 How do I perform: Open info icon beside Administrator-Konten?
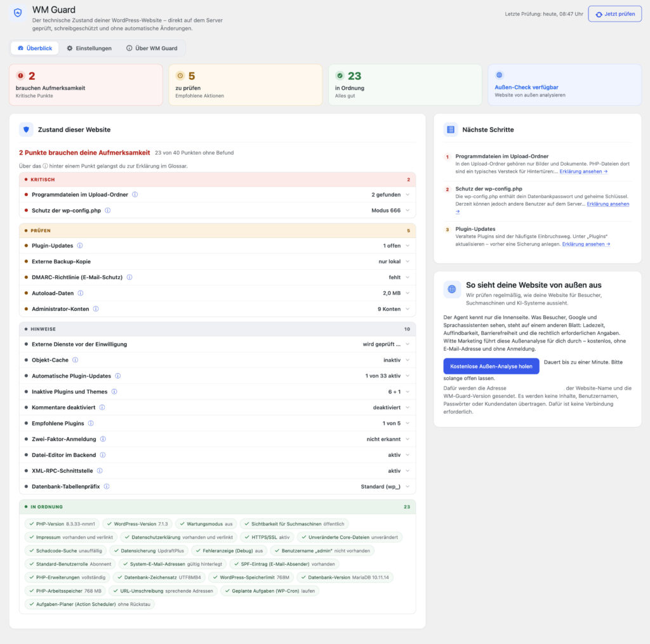96,309
